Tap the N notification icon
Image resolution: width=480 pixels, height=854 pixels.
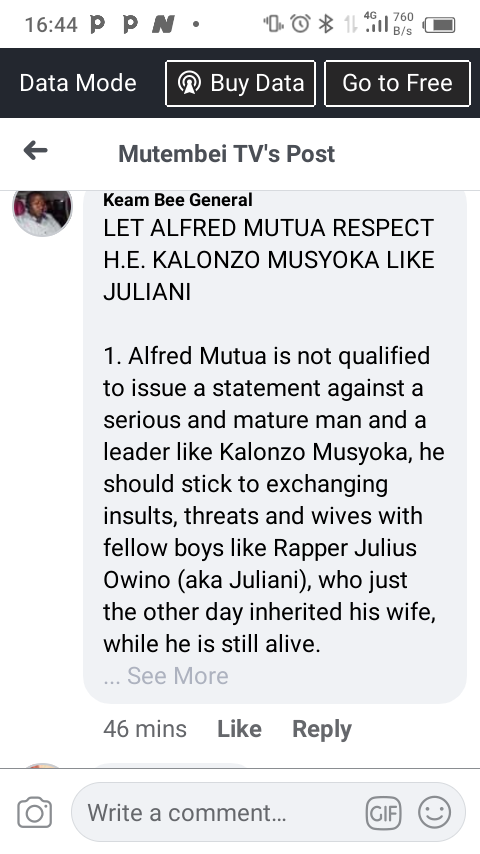tap(163, 24)
